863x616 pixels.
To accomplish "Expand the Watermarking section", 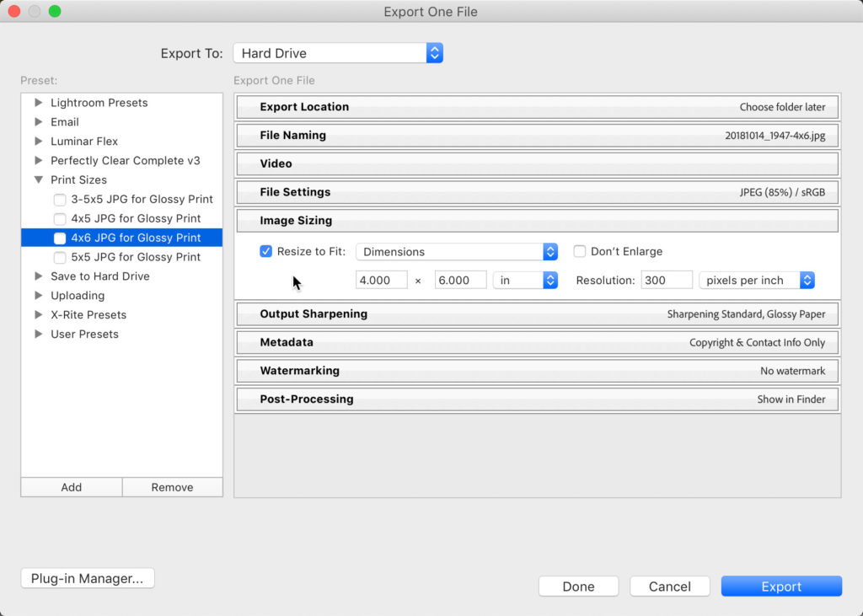I will 537,371.
